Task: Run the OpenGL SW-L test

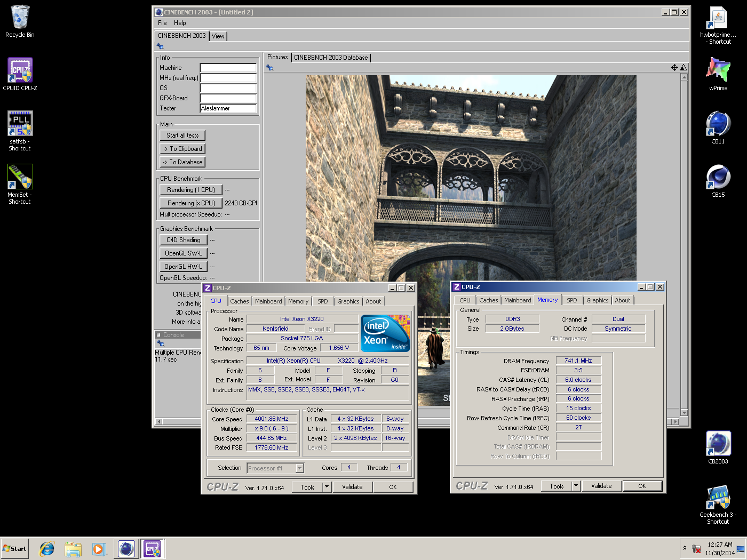Action: click(184, 253)
